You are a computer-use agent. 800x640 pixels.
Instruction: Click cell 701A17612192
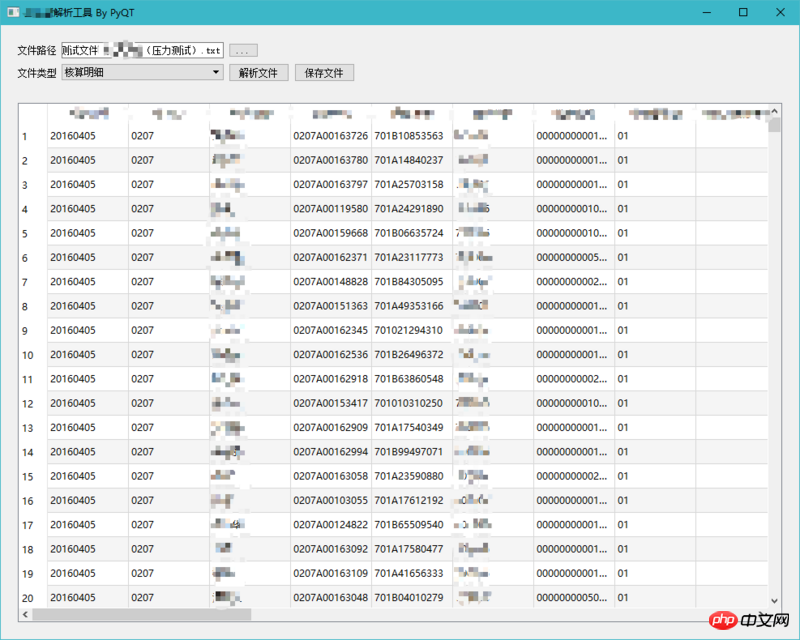click(412, 500)
